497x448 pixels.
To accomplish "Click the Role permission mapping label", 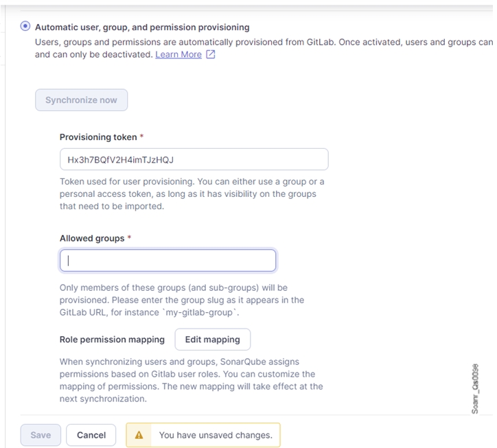I will (112, 339).
